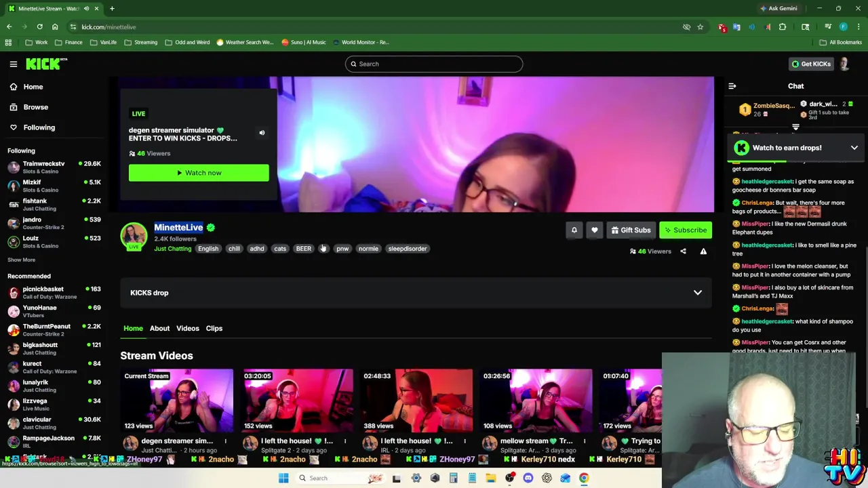Collapse the Watch to earn drops banner
868x488 pixels.
(854, 148)
